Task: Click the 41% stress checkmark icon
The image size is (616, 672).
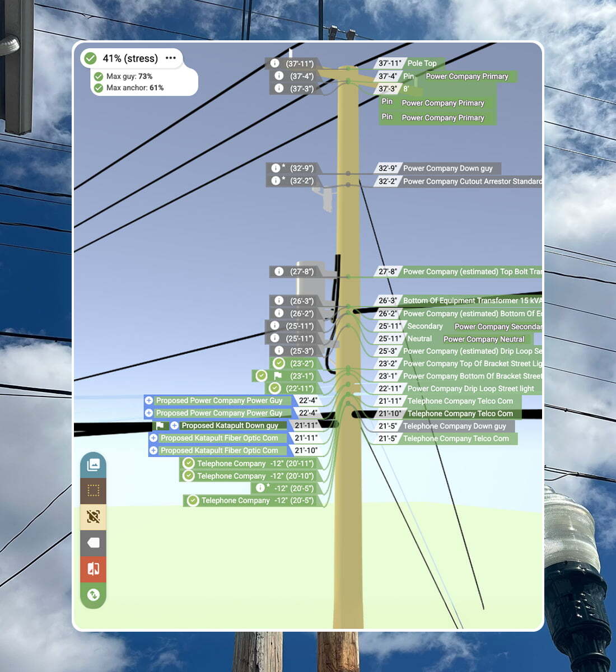Action: pos(90,58)
